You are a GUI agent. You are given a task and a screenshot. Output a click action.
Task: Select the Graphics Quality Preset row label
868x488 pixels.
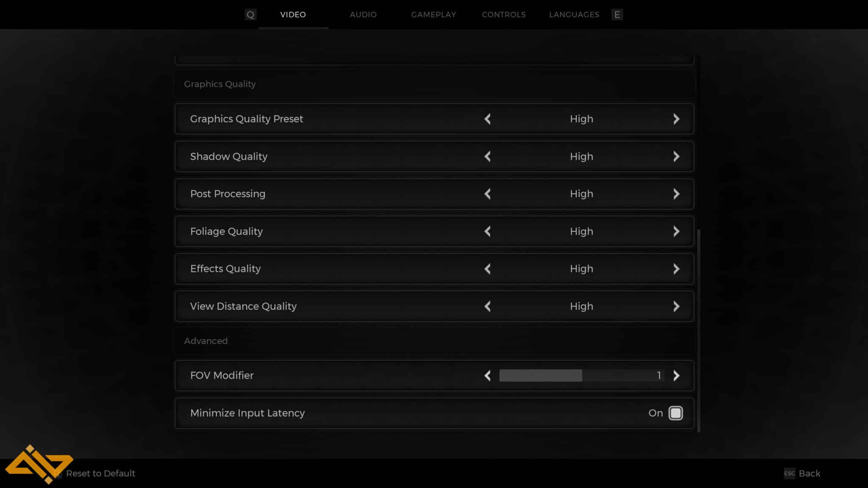click(x=246, y=119)
